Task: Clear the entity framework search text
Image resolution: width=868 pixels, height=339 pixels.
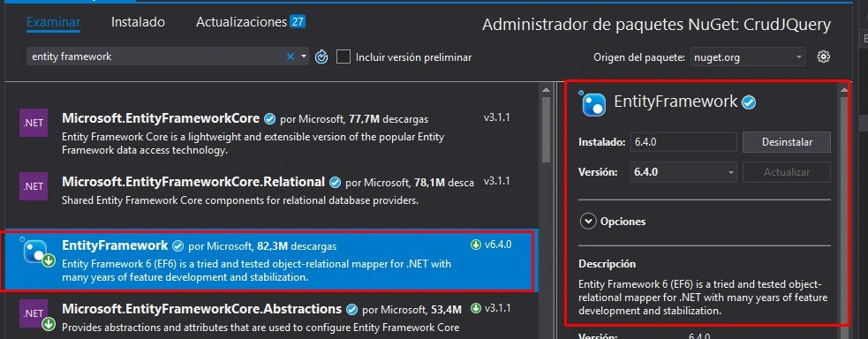Action: tap(291, 56)
